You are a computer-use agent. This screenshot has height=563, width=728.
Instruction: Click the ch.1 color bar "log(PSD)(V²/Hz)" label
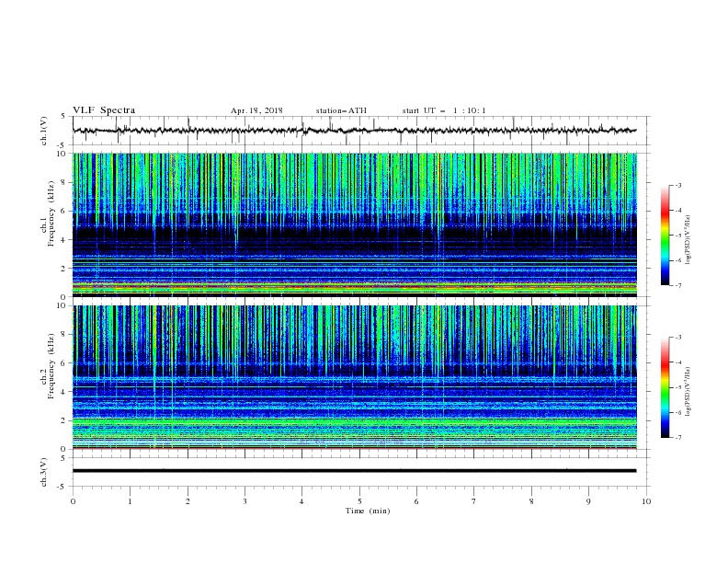click(x=688, y=240)
